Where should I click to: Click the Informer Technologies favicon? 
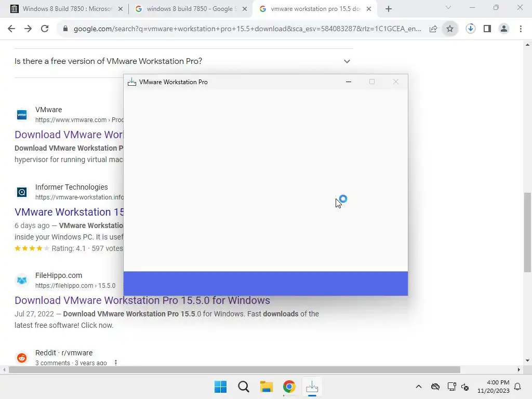tap(22, 192)
